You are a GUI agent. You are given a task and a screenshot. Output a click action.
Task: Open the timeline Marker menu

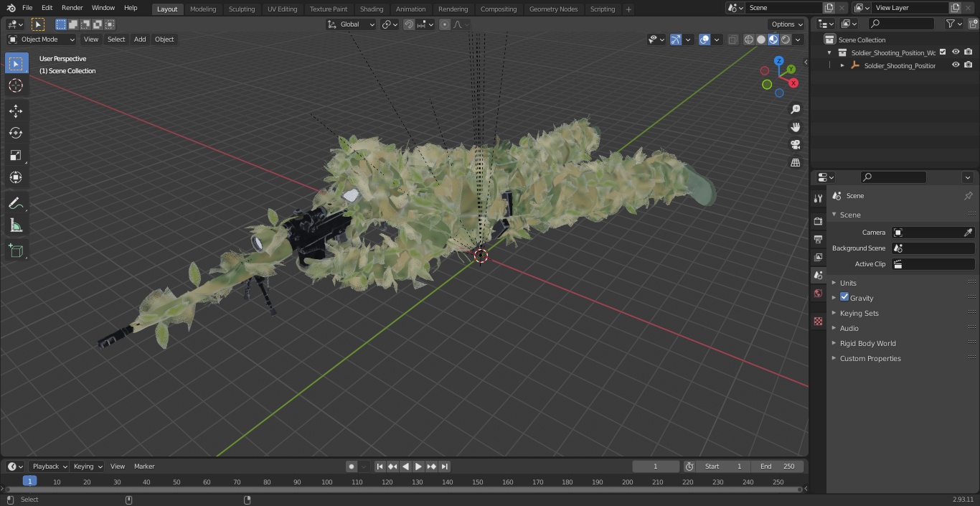144,467
